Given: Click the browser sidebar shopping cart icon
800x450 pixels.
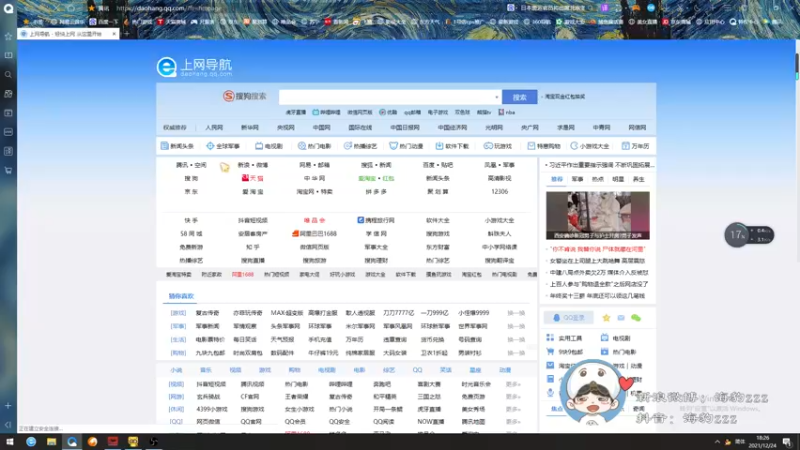Looking at the screenshot, I should click(x=8, y=170).
